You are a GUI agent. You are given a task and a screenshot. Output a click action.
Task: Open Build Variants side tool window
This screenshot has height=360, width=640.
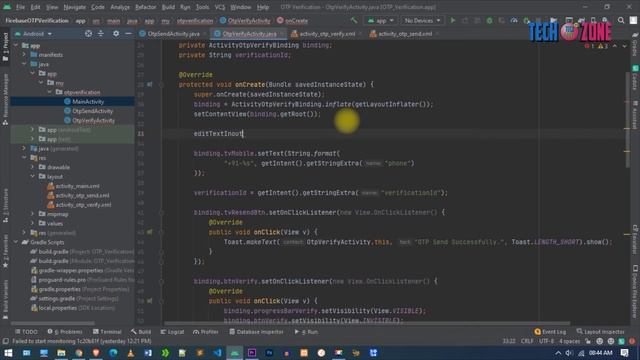[x=5, y=299]
